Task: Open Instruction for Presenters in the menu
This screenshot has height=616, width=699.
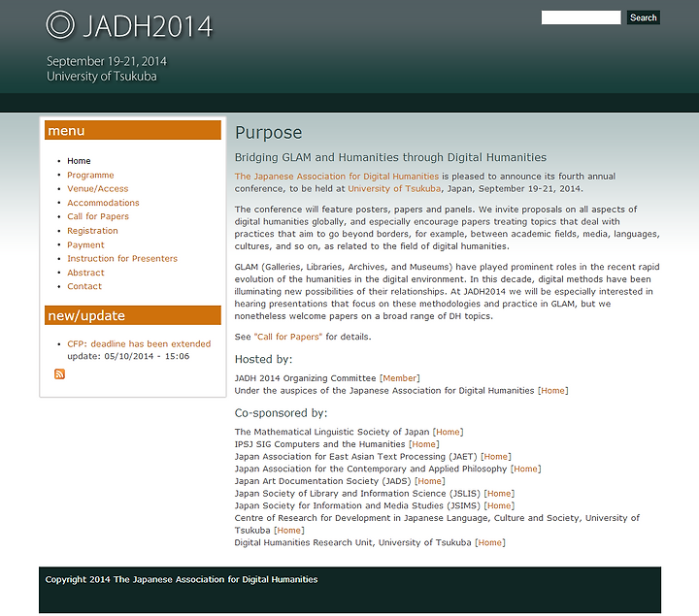Action: [122, 259]
